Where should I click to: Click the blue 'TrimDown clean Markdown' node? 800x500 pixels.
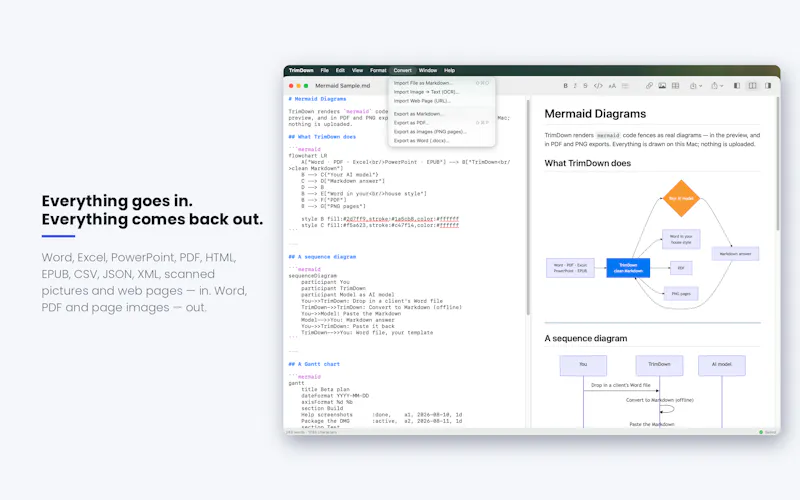628,268
